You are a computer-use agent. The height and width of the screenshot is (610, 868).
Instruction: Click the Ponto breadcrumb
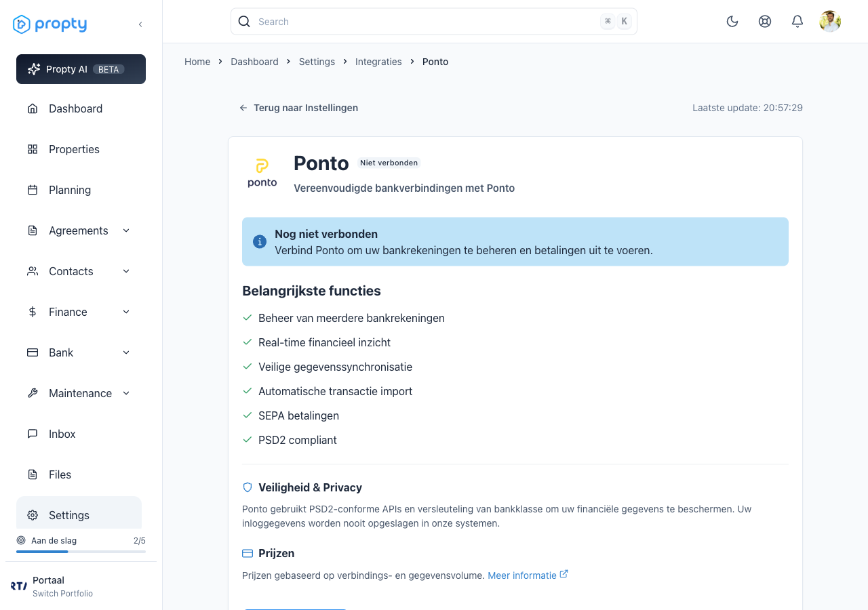click(435, 62)
